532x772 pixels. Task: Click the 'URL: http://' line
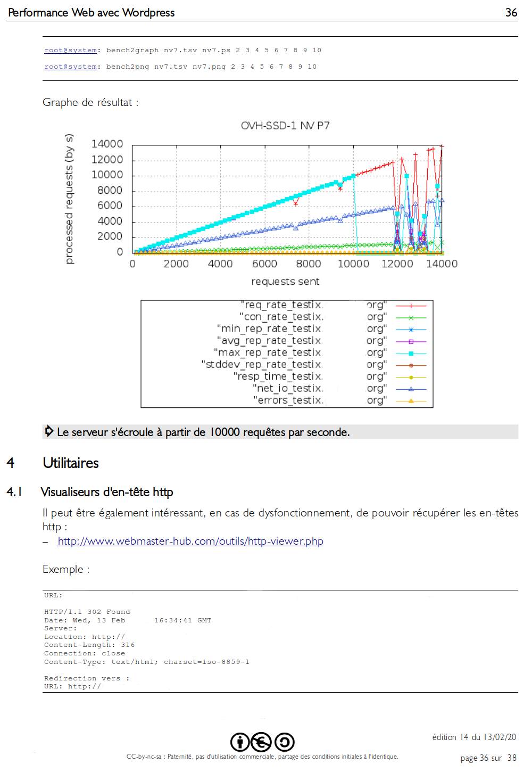click(72, 686)
